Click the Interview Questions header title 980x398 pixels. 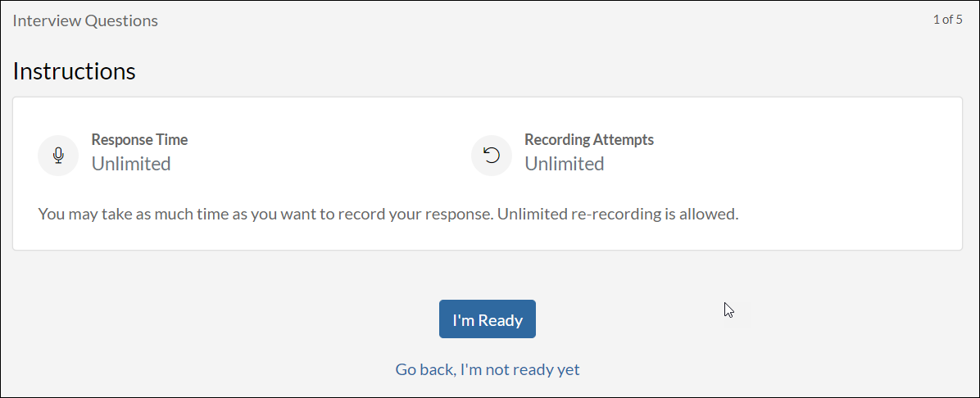pos(85,20)
